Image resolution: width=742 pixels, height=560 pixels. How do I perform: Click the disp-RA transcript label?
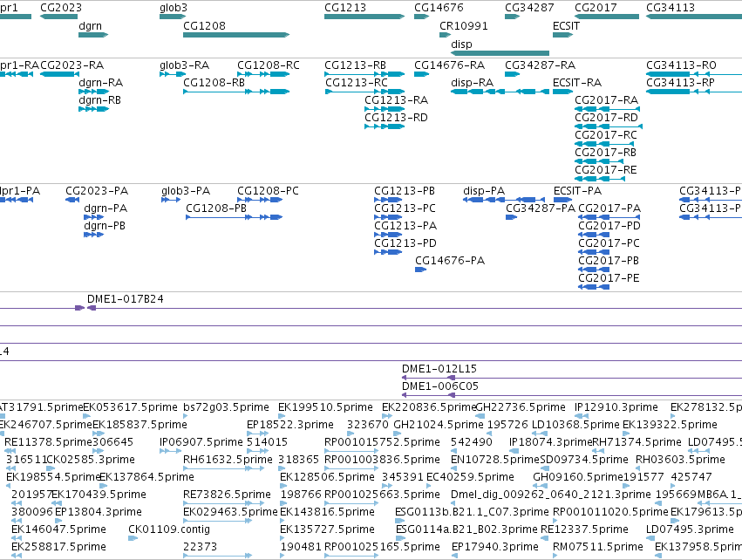click(473, 83)
